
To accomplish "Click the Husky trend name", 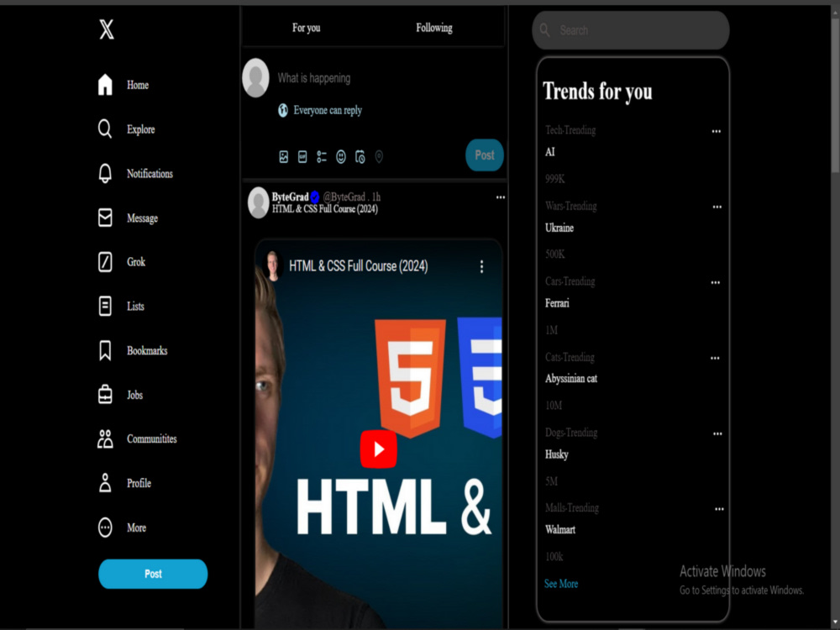I will tap(557, 454).
